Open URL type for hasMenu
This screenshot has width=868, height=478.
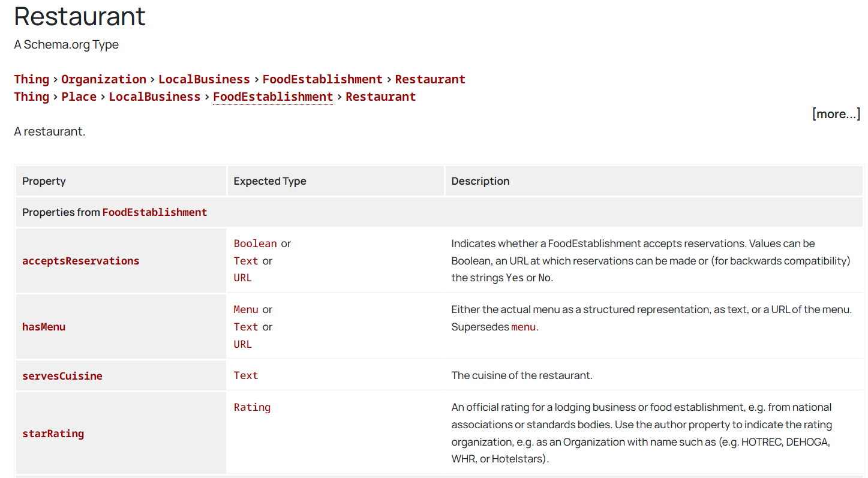click(x=243, y=344)
